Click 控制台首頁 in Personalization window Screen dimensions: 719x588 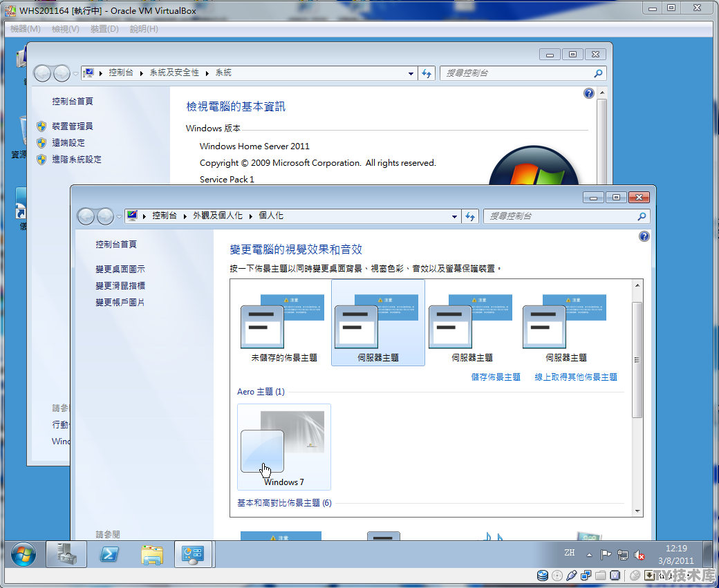(116, 245)
